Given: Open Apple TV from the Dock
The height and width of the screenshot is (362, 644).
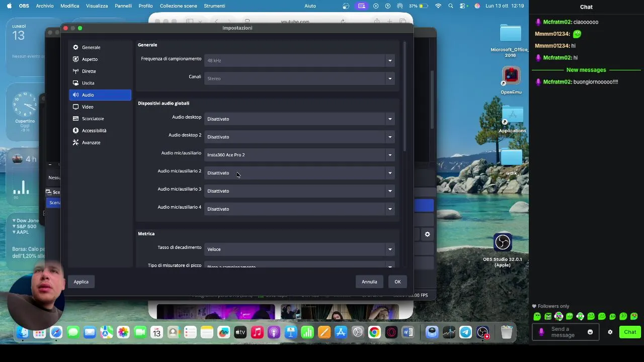Looking at the screenshot, I should 240,332.
